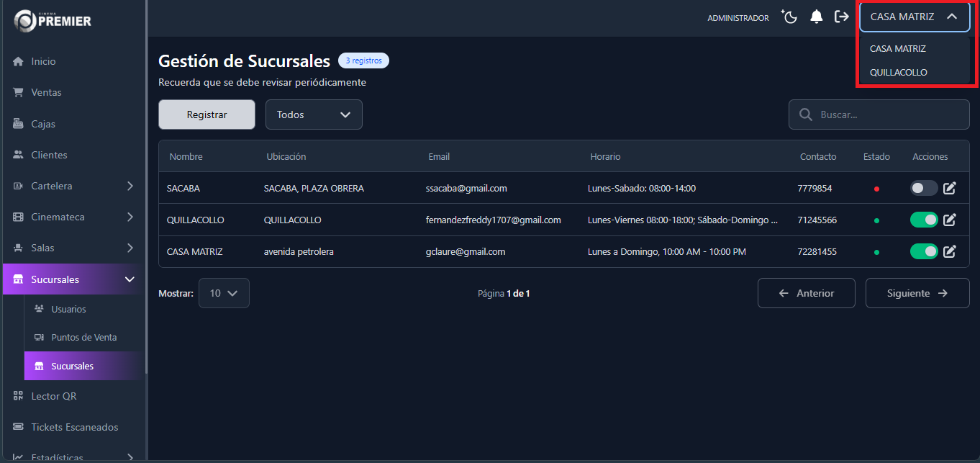Open Usuarios under Sucursales
The height and width of the screenshot is (463, 980).
68,310
